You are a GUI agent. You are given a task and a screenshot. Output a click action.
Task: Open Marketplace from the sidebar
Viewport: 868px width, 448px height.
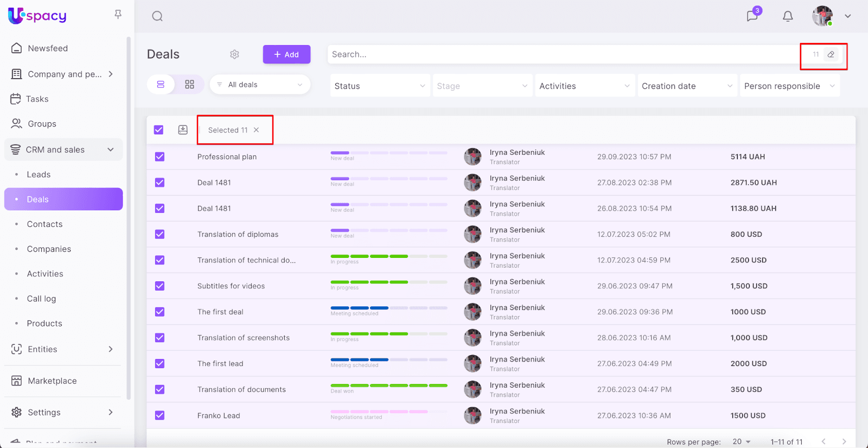coord(52,381)
